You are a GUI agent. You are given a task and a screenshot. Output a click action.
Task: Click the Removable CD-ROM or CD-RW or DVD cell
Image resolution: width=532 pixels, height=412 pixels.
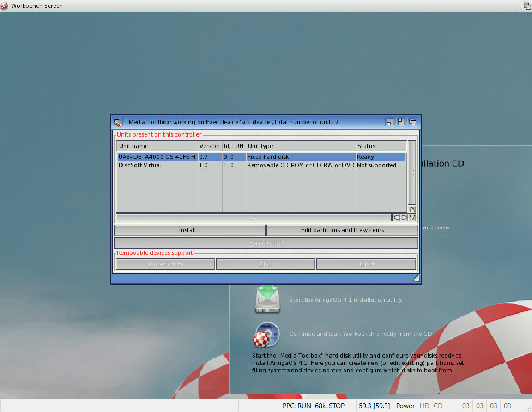(301, 165)
